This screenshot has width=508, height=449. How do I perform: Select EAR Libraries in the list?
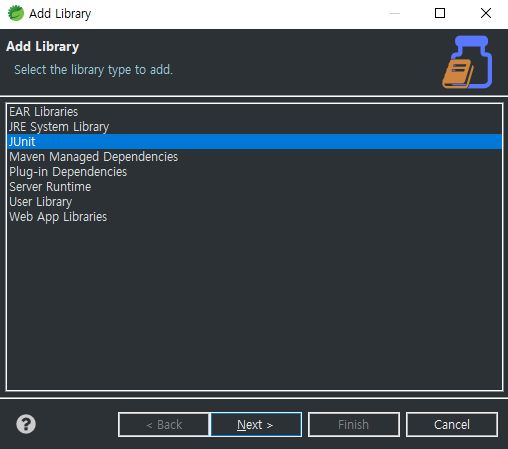click(x=254, y=112)
